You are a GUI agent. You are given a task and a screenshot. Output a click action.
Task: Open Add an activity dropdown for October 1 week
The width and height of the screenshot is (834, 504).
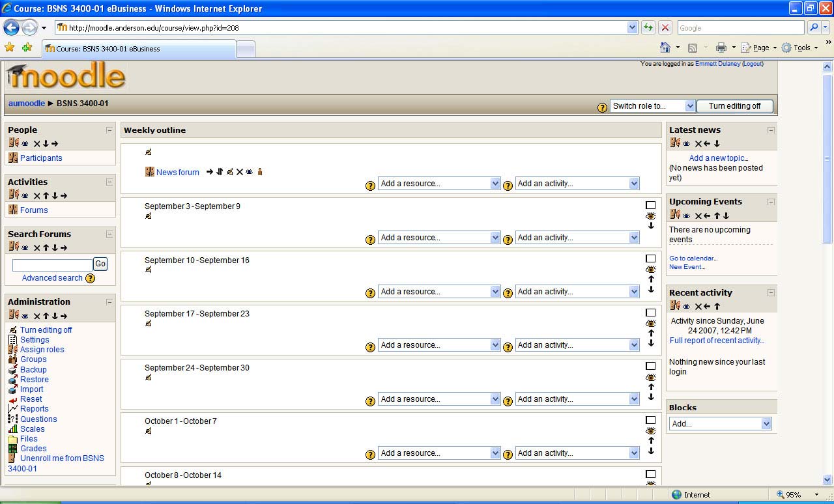click(x=577, y=453)
